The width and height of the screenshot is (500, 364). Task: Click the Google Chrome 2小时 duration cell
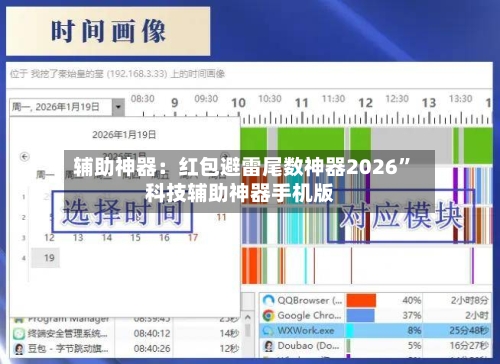click(x=477, y=315)
